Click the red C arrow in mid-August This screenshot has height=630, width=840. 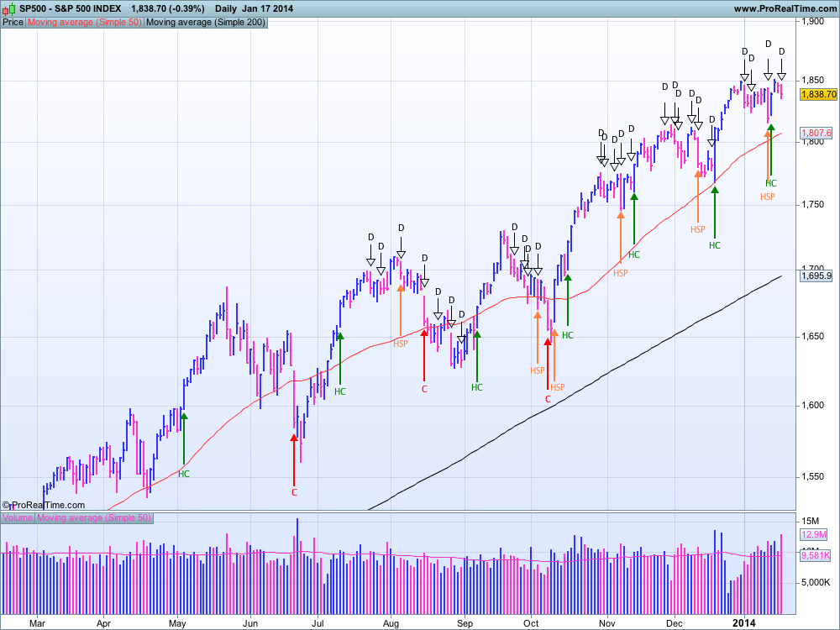pos(424,355)
